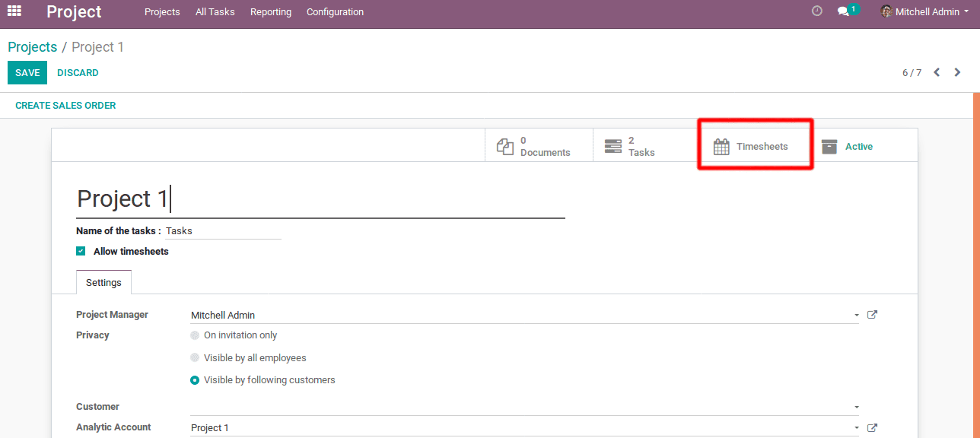
Task: Open the 2 Tasks stat button
Action: [x=647, y=145]
